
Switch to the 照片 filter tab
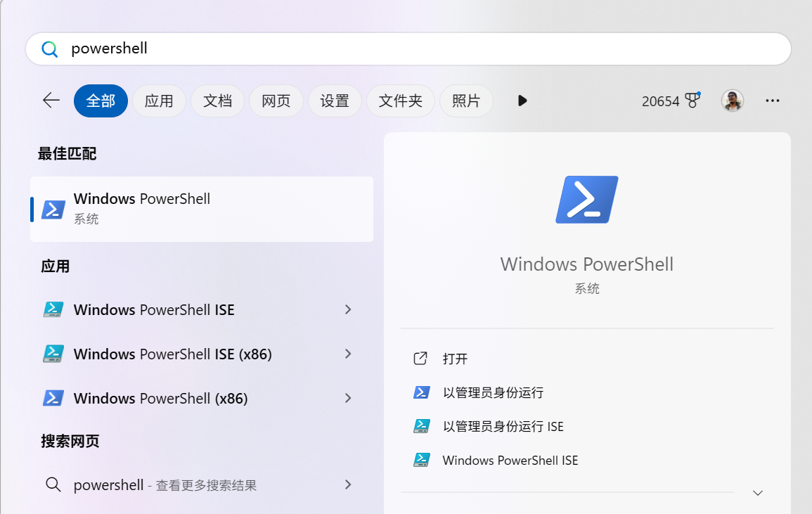[466, 101]
